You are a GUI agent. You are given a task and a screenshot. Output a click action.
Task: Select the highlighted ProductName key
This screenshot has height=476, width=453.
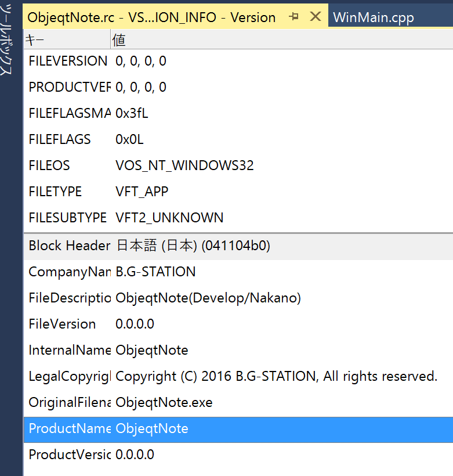pyautogui.click(x=70, y=428)
